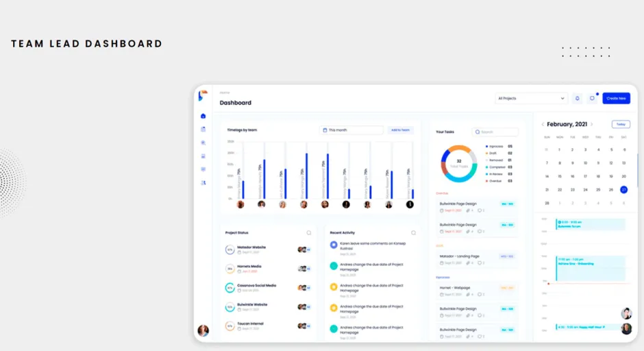
Task: Click the Create New button
Action: pyautogui.click(x=616, y=98)
